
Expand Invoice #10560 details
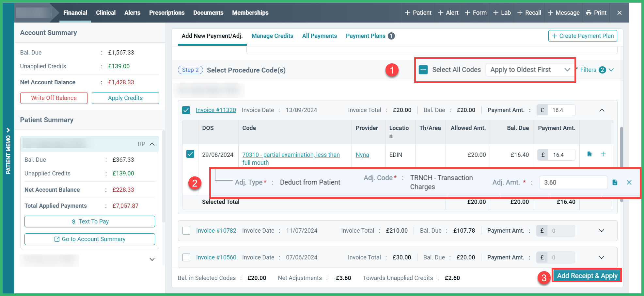point(602,257)
